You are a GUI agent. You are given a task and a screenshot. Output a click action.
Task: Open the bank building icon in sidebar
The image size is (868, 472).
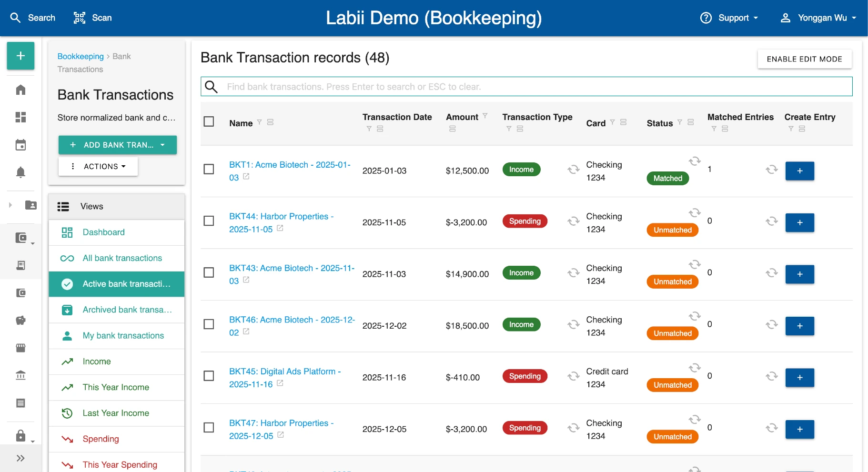coord(20,375)
